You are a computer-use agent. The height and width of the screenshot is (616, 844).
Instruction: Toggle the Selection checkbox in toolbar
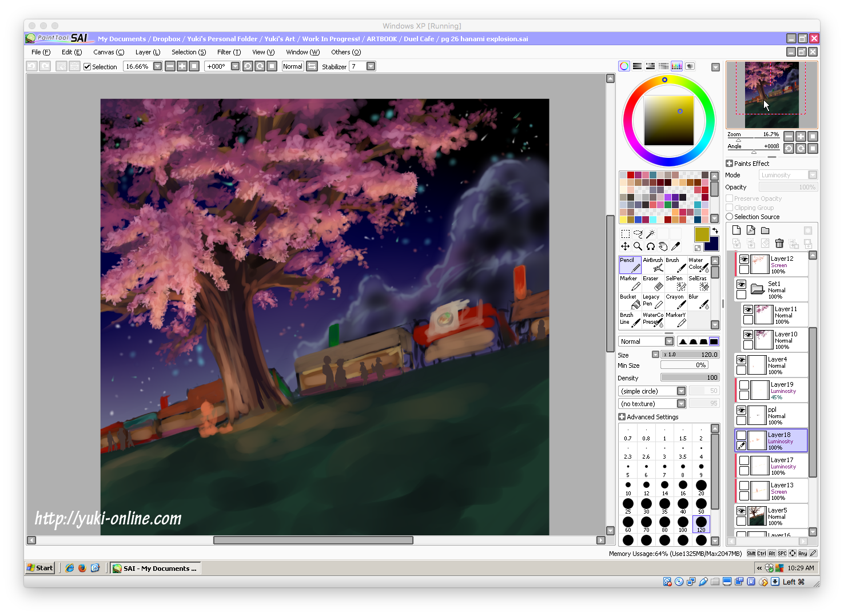(87, 67)
